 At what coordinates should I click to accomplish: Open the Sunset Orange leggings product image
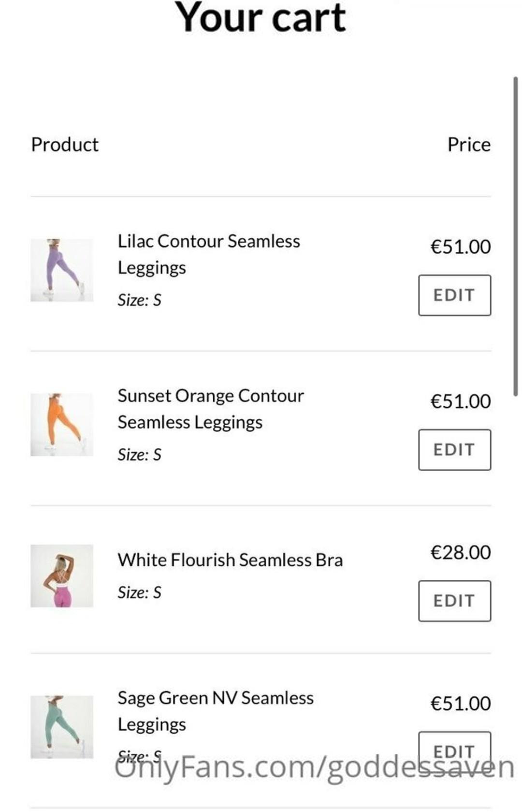click(x=61, y=425)
